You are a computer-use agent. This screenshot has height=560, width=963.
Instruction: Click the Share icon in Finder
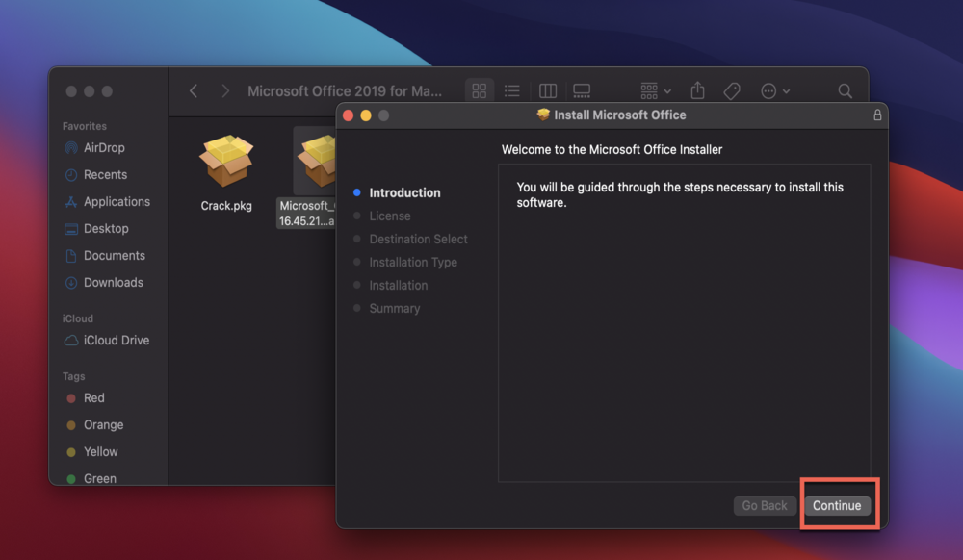tap(698, 91)
